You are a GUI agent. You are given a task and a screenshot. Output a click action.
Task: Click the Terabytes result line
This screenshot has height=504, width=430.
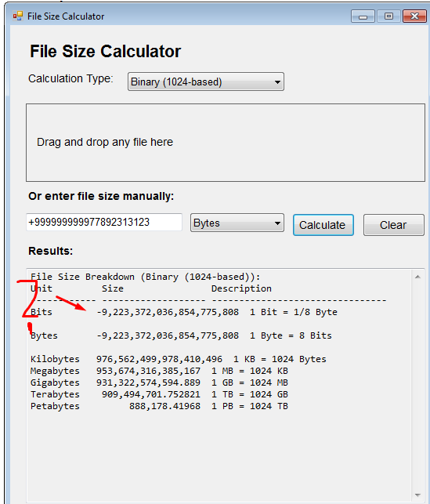(159, 394)
